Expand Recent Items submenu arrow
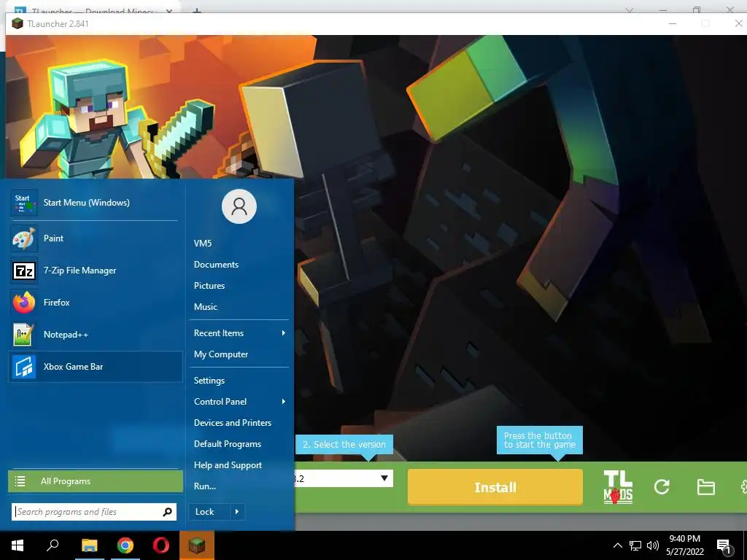 click(x=284, y=333)
